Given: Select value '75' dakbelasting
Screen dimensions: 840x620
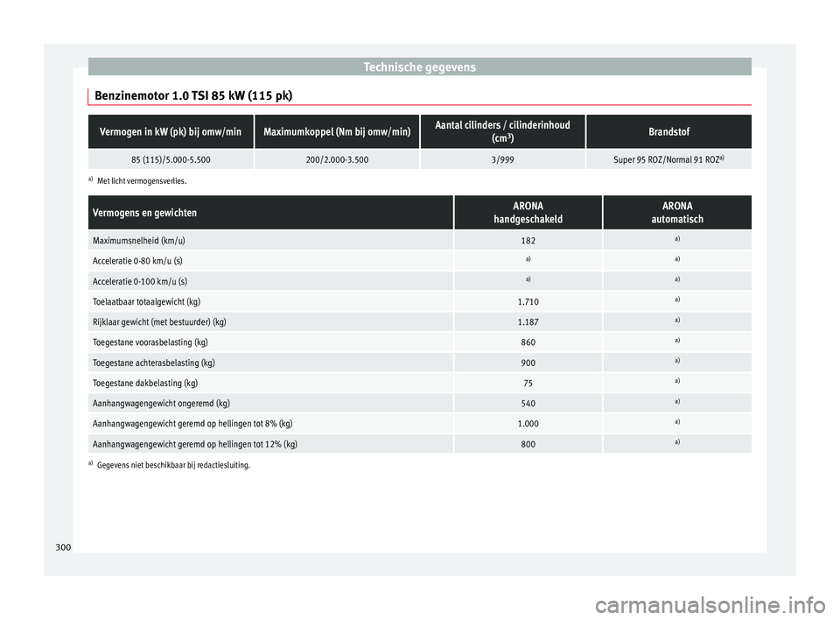Looking at the screenshot, I should point(528,383).
